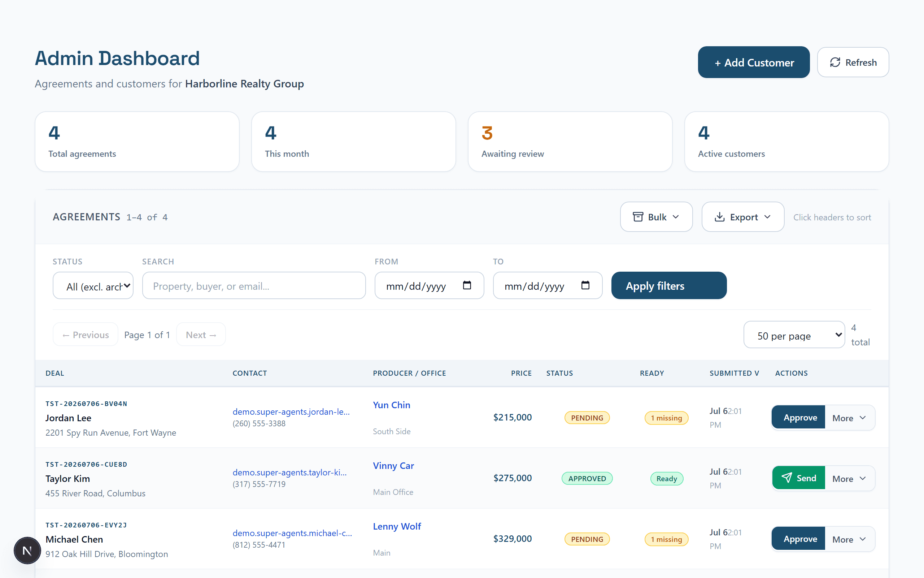
Task: Click the Bulk archive box icon
Action: pos(638,217)
